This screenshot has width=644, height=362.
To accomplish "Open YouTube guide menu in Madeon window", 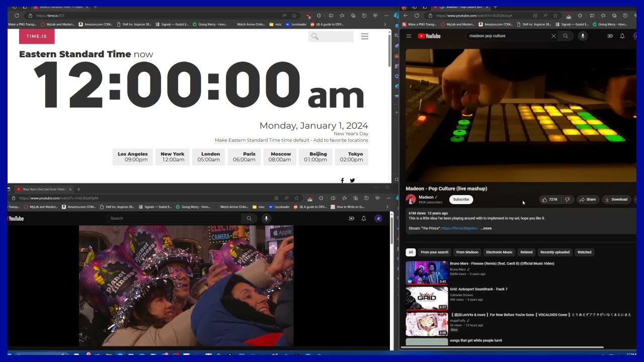I will pos(409,36).
